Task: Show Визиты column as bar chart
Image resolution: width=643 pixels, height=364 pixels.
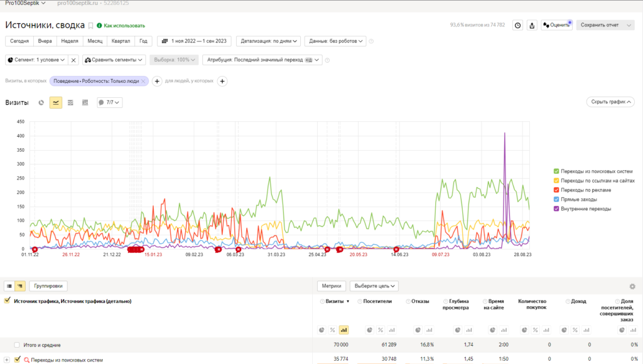Action: click(343, 330)
